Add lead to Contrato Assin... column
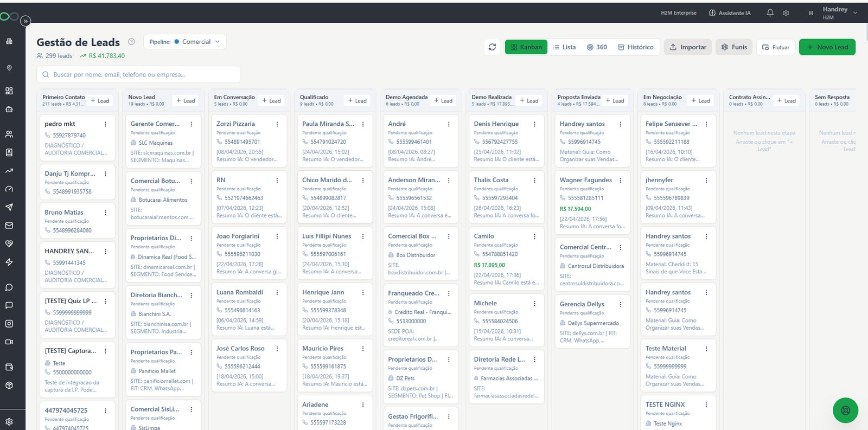This screenshot has height=430, width=868. (787, 100)
